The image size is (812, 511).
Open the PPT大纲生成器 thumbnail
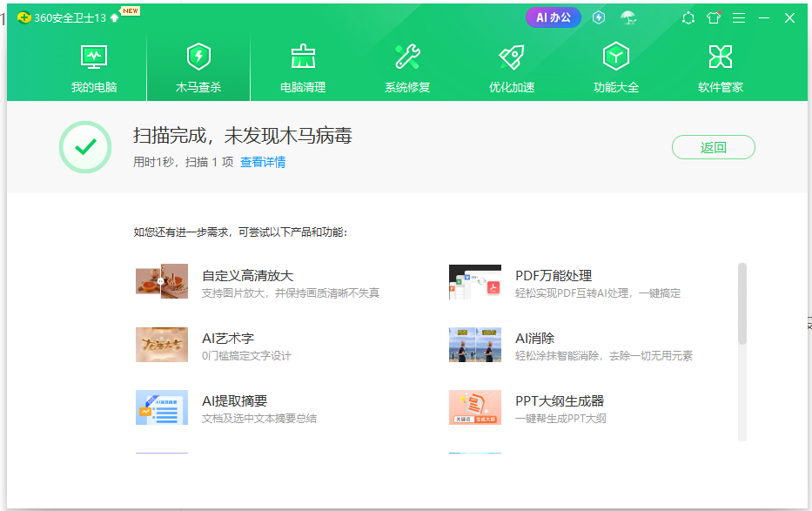(475, 407)
